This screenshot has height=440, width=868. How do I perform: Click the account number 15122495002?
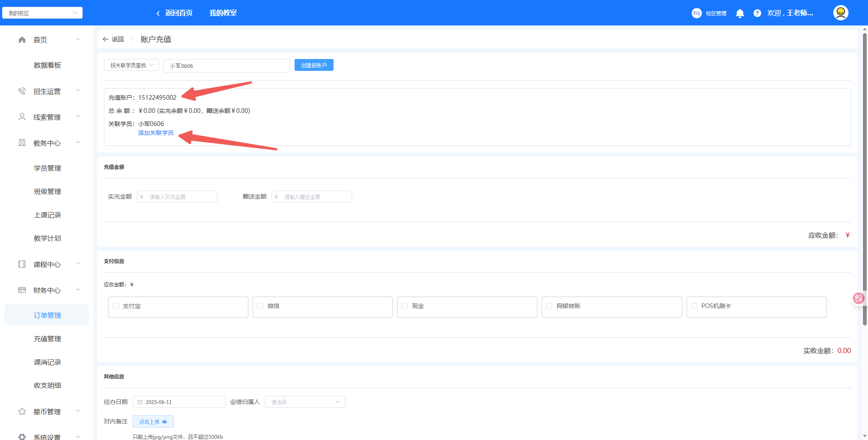[157, 98]
